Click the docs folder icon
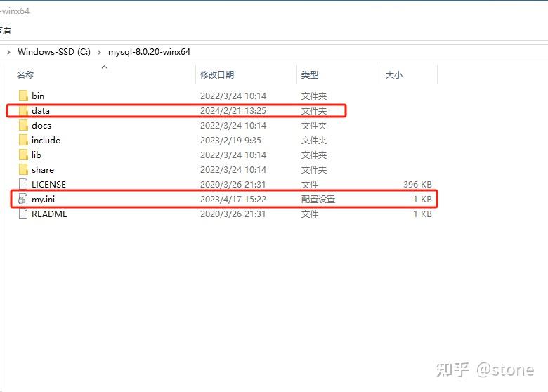548x392 pixels. 23,126
